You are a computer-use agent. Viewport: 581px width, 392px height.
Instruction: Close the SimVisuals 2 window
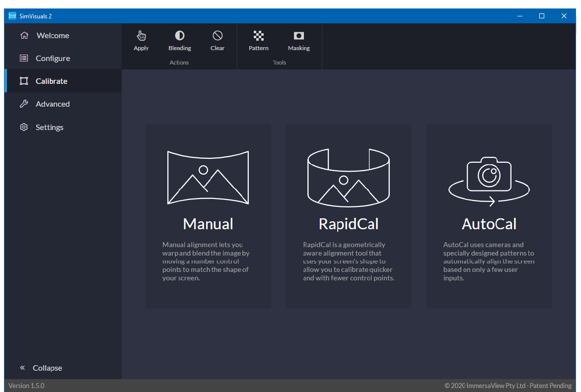tap(564, 16)
